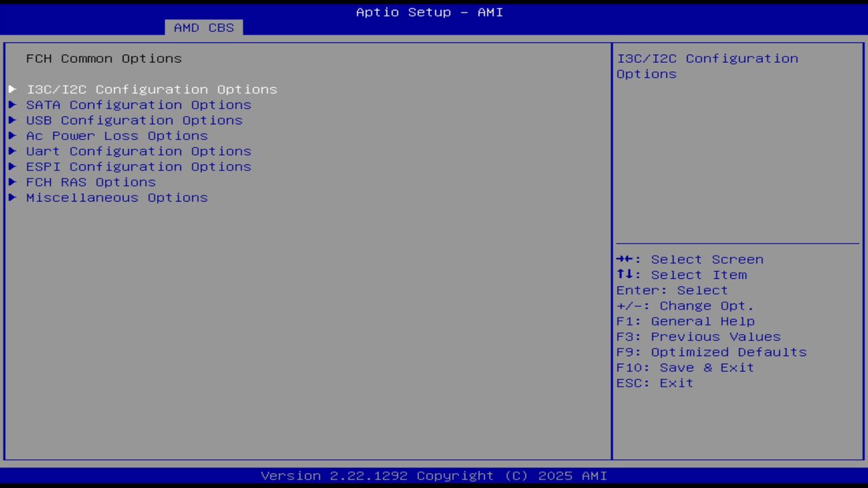This screenshot has width=868, height=488.
Task: Open FCH RAS Options entry
Action: [x=91, y=182]
